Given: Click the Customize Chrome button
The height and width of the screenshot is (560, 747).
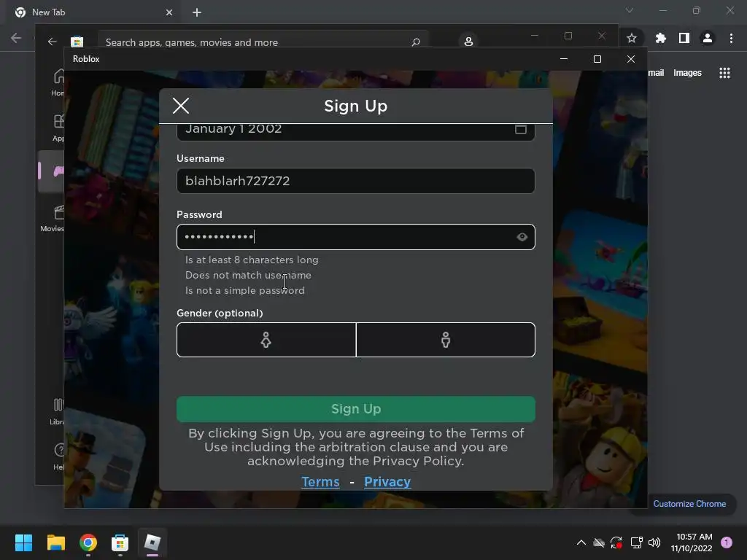Looking at the screenshot, I should (x=689, y=504).
